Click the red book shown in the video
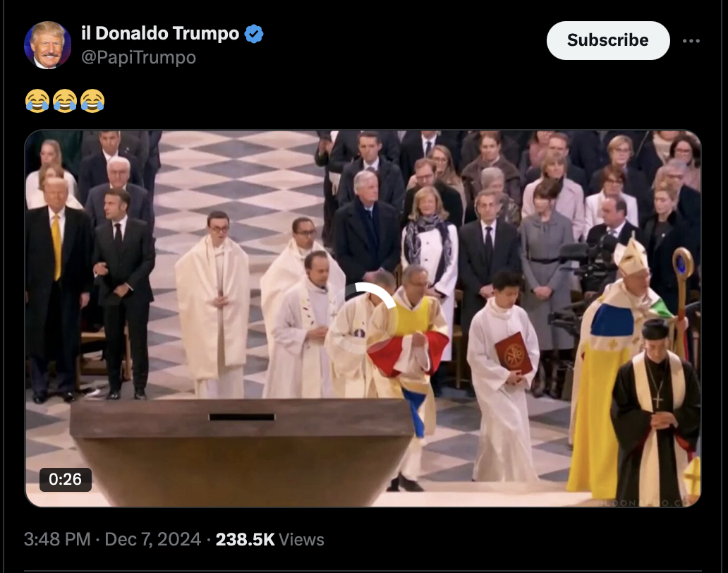 pyautogui.click(x=514, y=354)
